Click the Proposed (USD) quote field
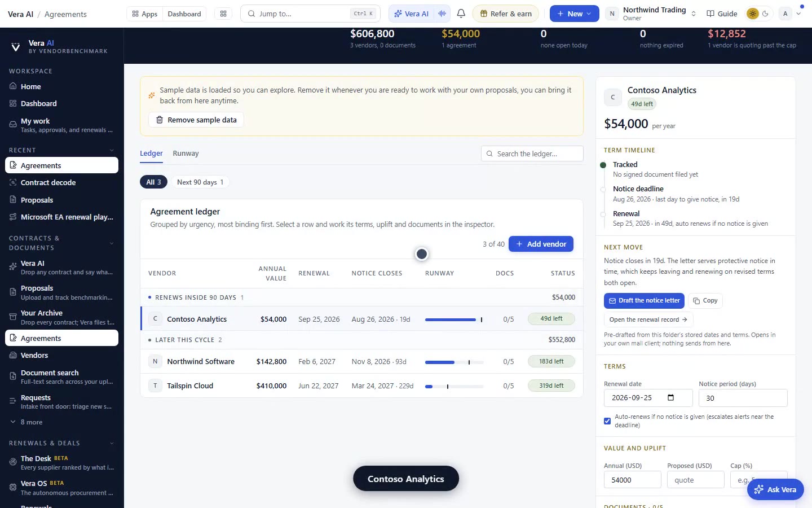Viewport: 812px width, 508px height. (x=695, y=480)
